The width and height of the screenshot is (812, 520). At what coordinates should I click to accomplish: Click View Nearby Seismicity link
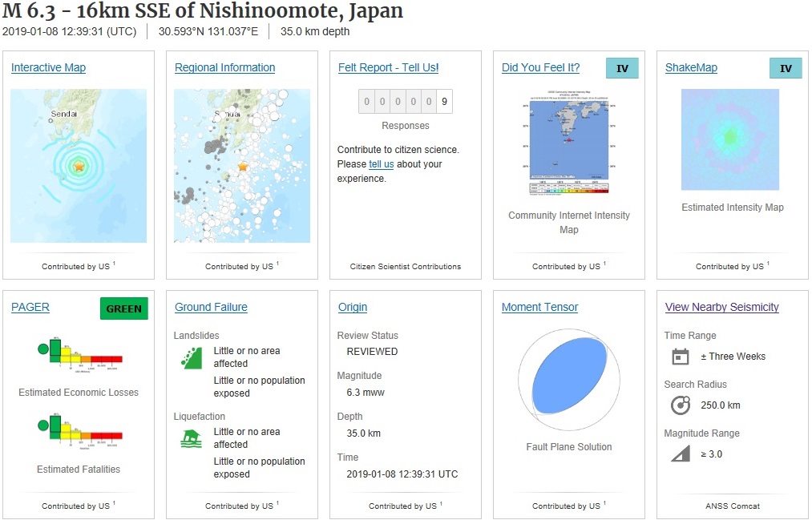click(721, 308)
